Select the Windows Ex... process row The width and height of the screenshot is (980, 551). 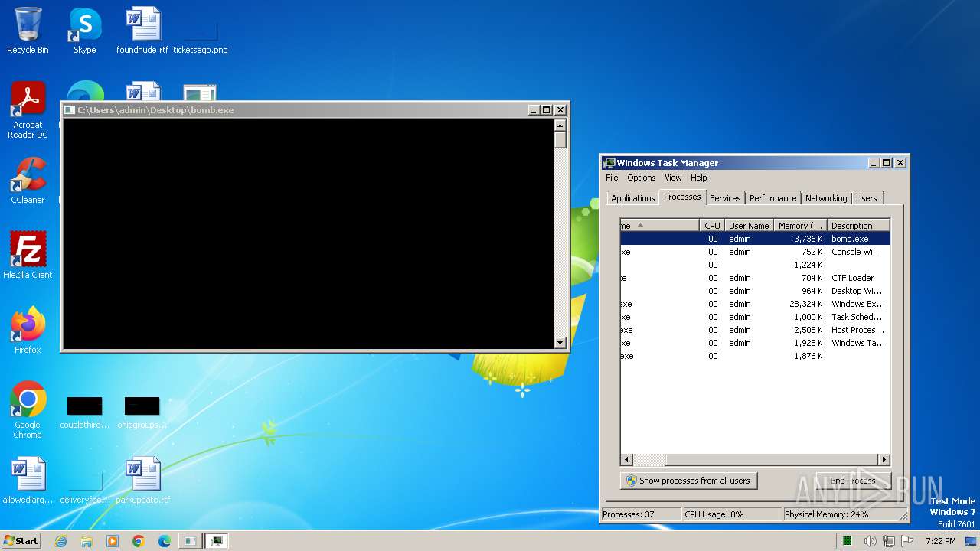(755, 304)
